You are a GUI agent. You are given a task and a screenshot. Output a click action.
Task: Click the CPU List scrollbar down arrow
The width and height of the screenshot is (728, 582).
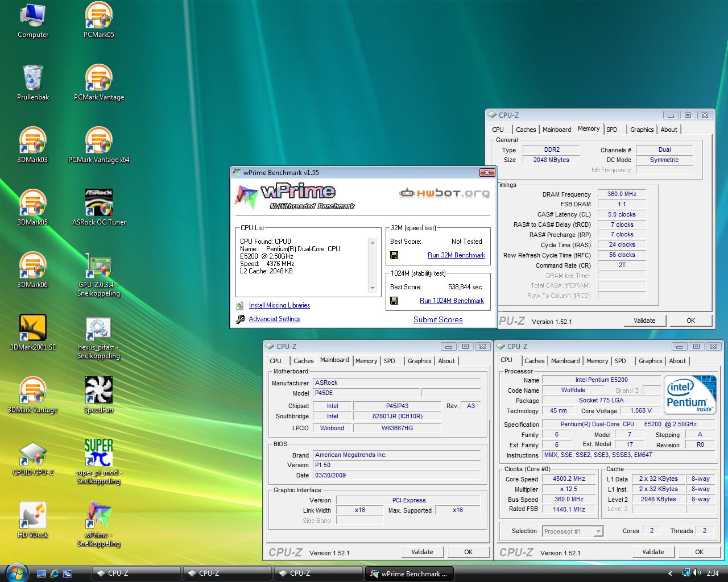point(373,288)
